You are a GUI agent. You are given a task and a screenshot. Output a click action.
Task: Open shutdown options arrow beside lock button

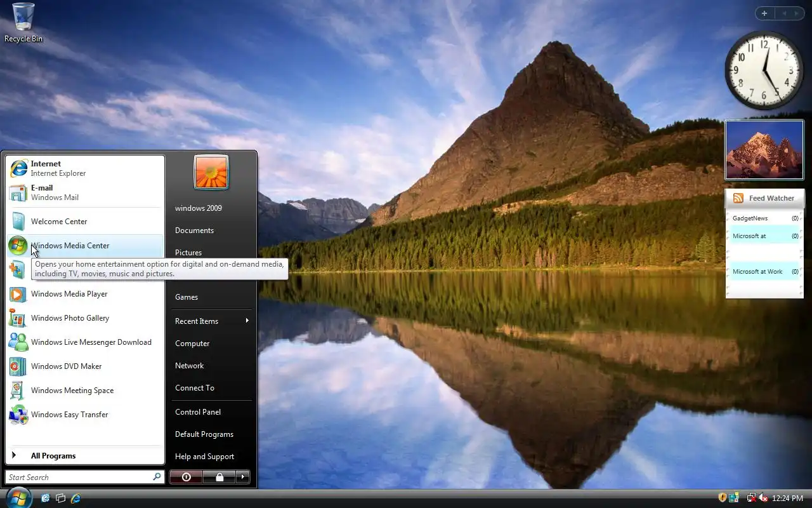tap(243, 477)
